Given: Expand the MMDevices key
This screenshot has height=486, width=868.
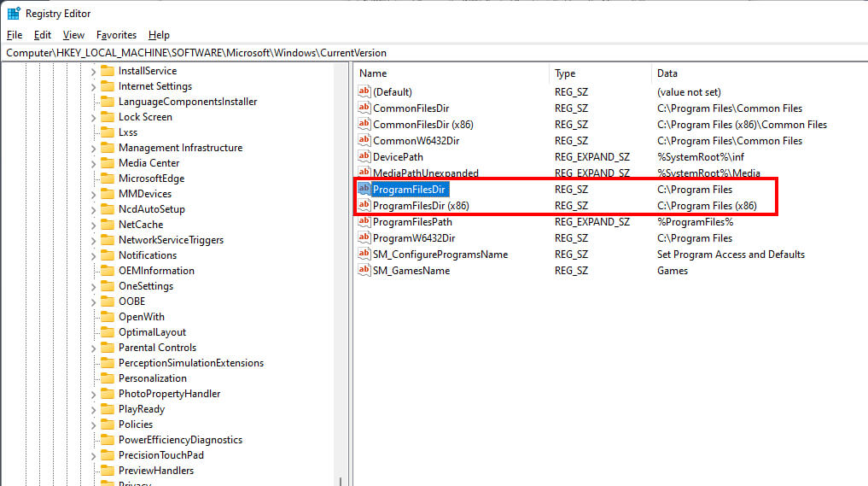Looking at the screenshot, I should click(93, 195).
